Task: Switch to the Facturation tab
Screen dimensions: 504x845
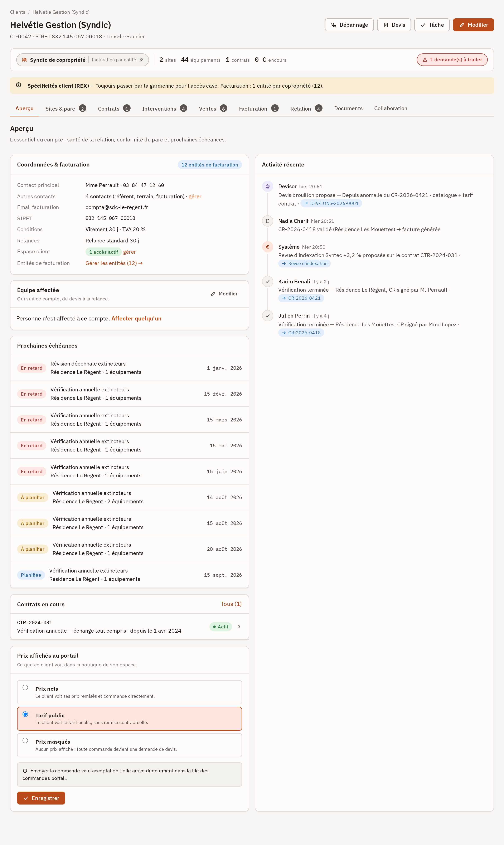Action: [x=258, y=108]
